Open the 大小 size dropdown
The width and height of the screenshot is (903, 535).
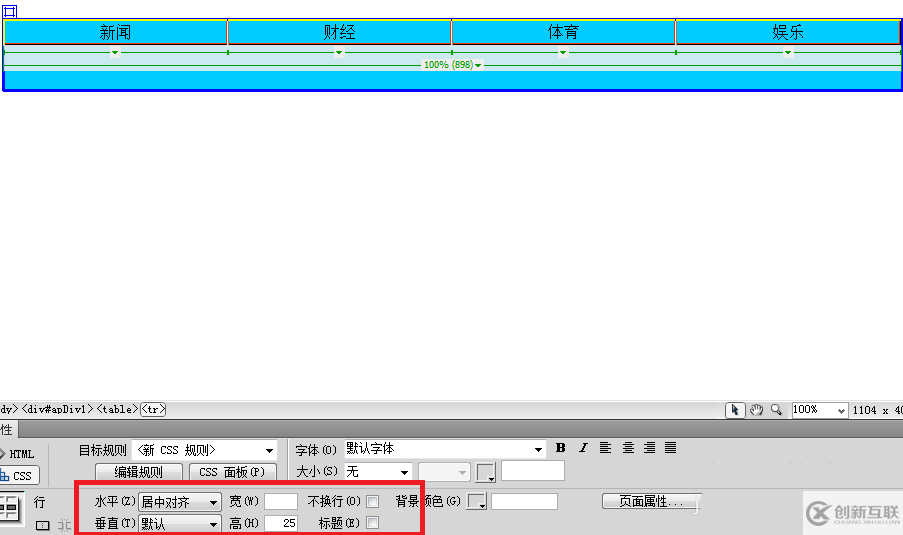click(378, 472)
